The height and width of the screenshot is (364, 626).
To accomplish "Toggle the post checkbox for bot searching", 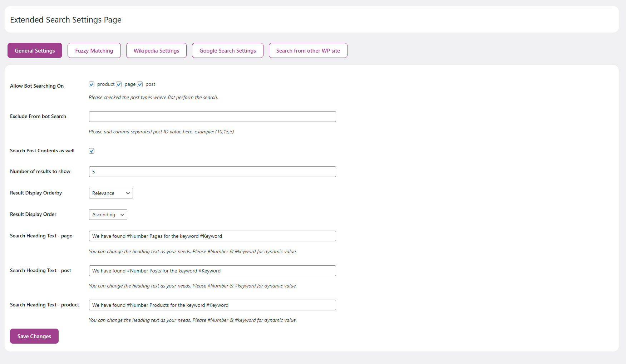I will [140, 84].
